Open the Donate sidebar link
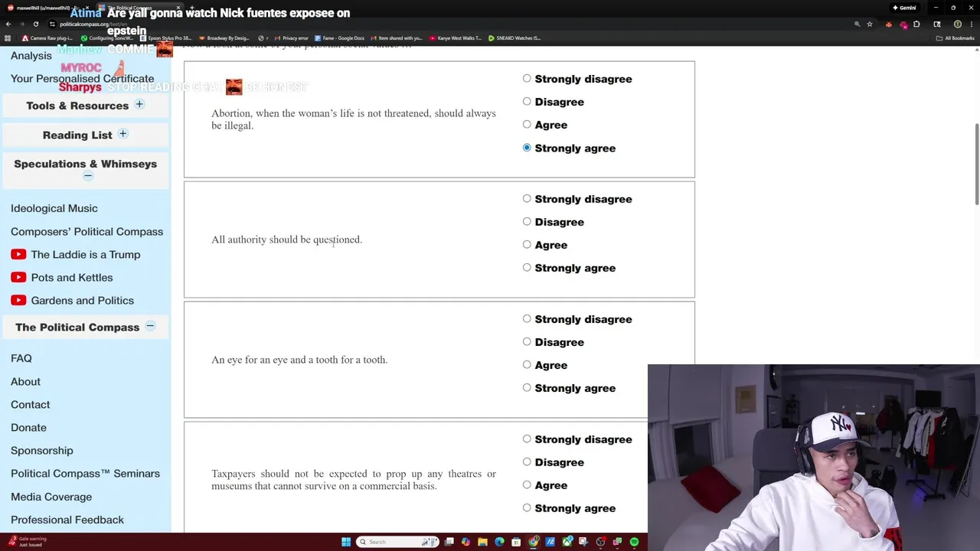Image resolution: width=980 pixels, height=551 pixels. point(29,427)
